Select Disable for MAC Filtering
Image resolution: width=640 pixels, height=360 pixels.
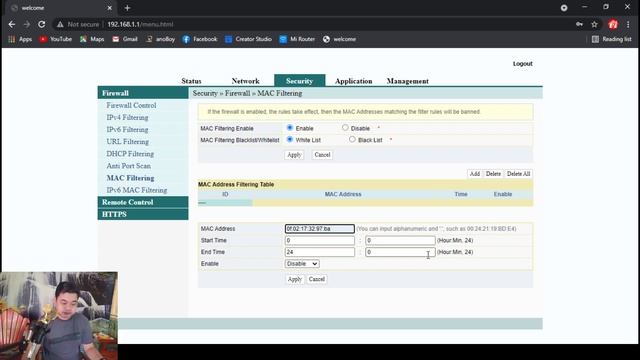pos(345,128)
